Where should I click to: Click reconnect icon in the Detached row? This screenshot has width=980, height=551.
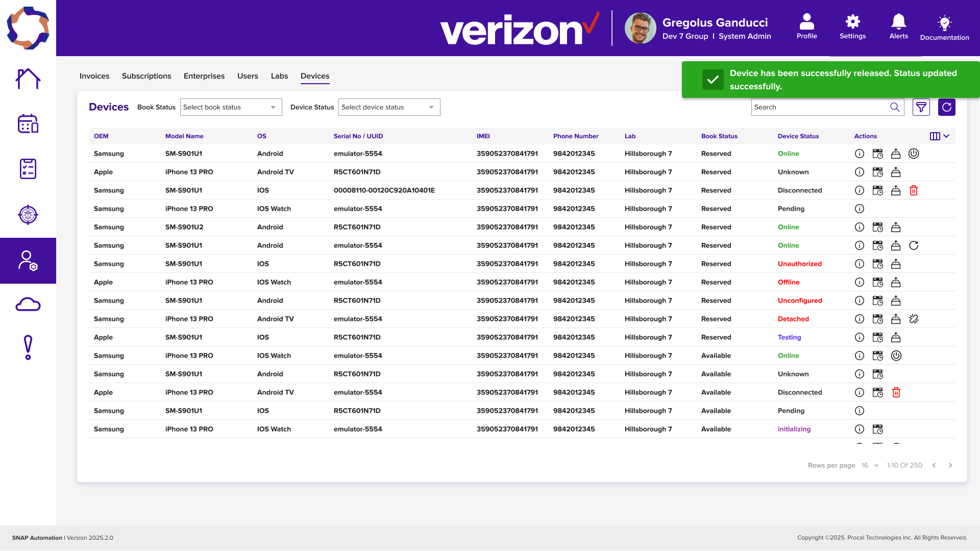pos(914,319)
